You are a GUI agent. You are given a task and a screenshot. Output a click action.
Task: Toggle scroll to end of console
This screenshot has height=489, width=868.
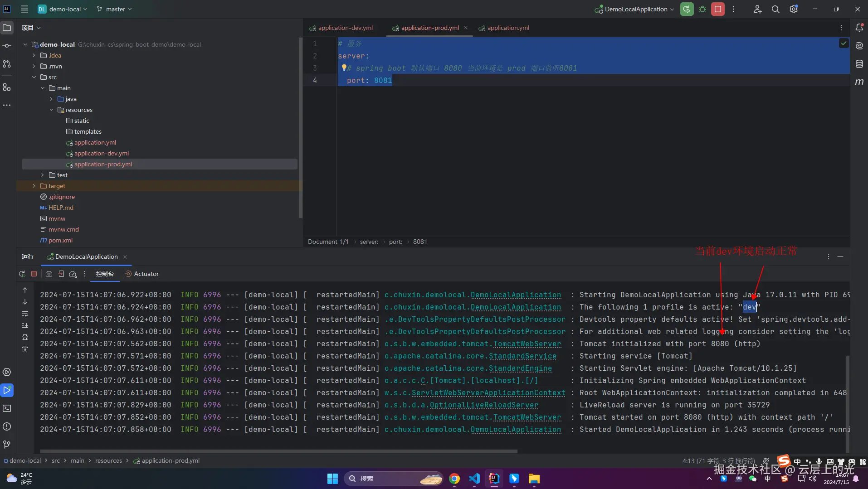pos(25,325)
